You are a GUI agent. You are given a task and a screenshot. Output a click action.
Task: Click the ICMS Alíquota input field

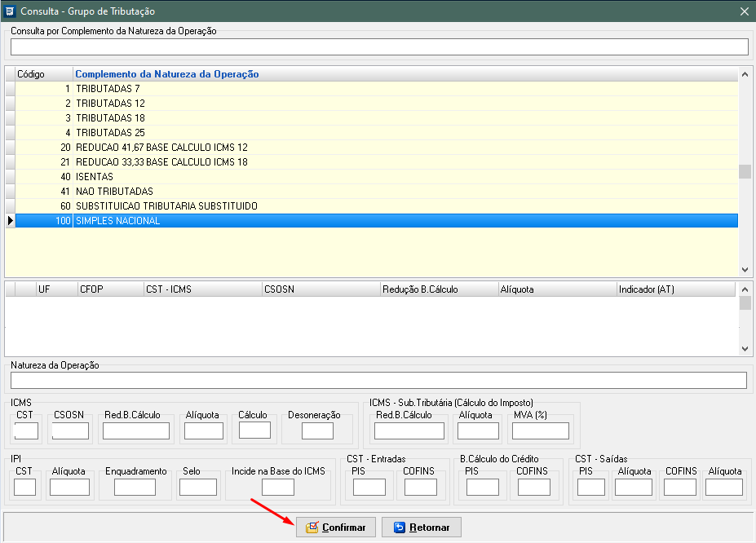coord(203,431)
